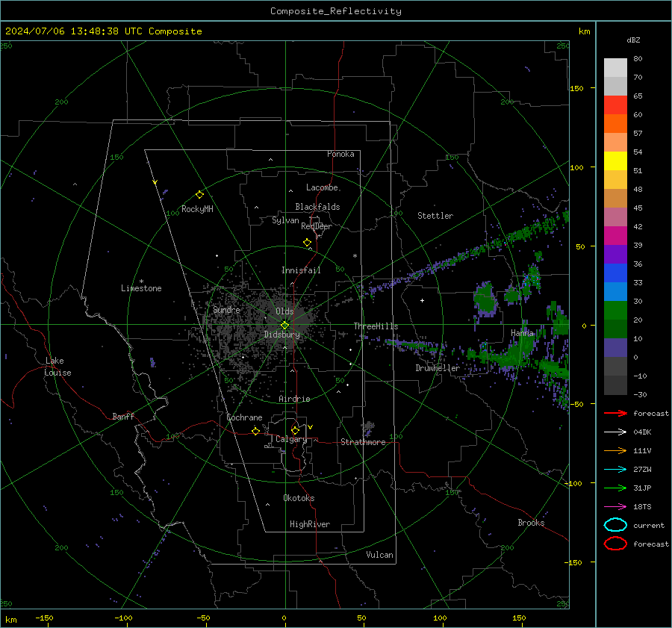The height and width of the screenshot is (628, 672).
Task: Click the 04DK legend label
Action: [x=642, y=432]
